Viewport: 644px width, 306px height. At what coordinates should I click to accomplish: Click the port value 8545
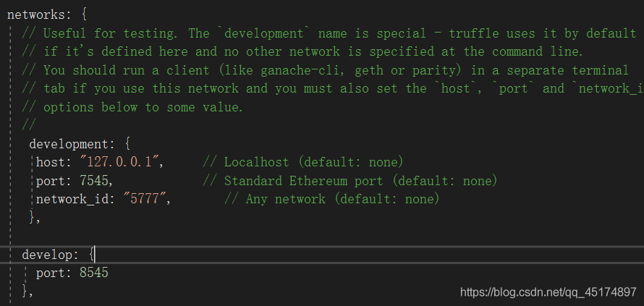(x=94, y=273)
